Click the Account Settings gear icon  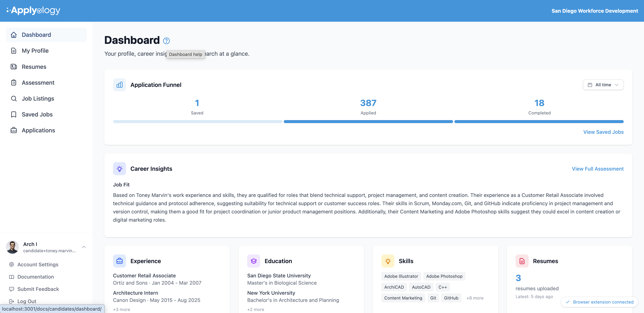click(11, 264)
